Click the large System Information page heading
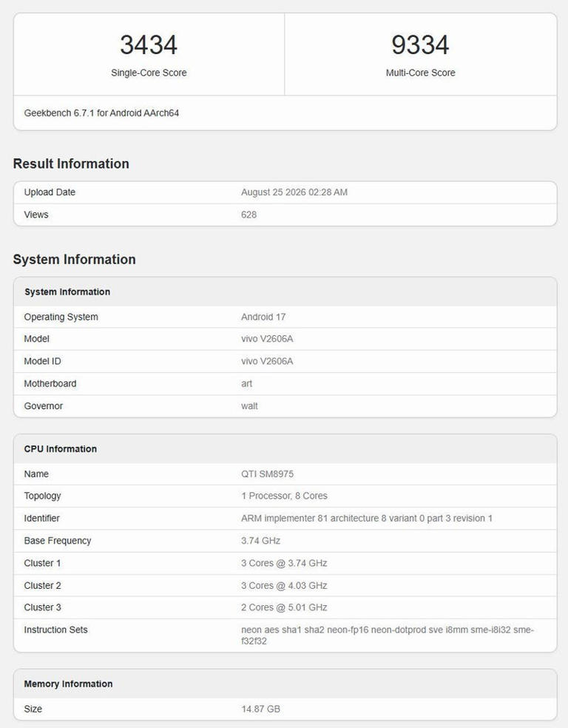 [74, 259]
